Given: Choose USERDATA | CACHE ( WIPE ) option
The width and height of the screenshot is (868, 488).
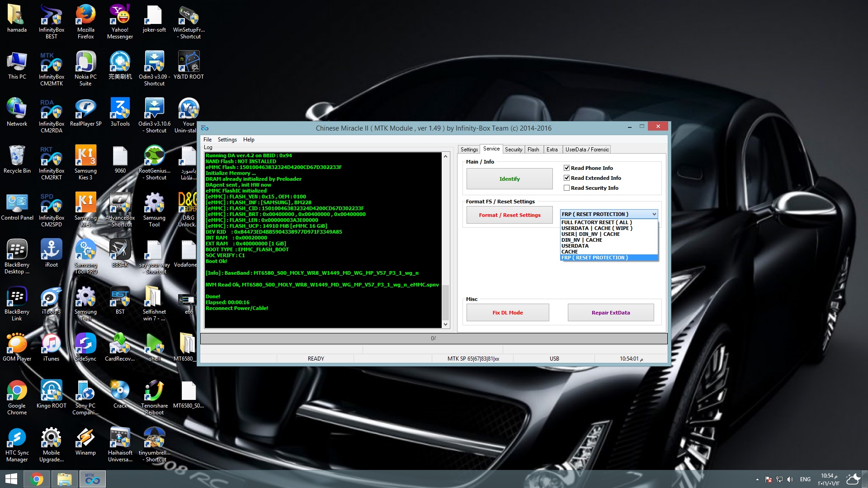Looking at the screenshot, I should click(596, 228).
